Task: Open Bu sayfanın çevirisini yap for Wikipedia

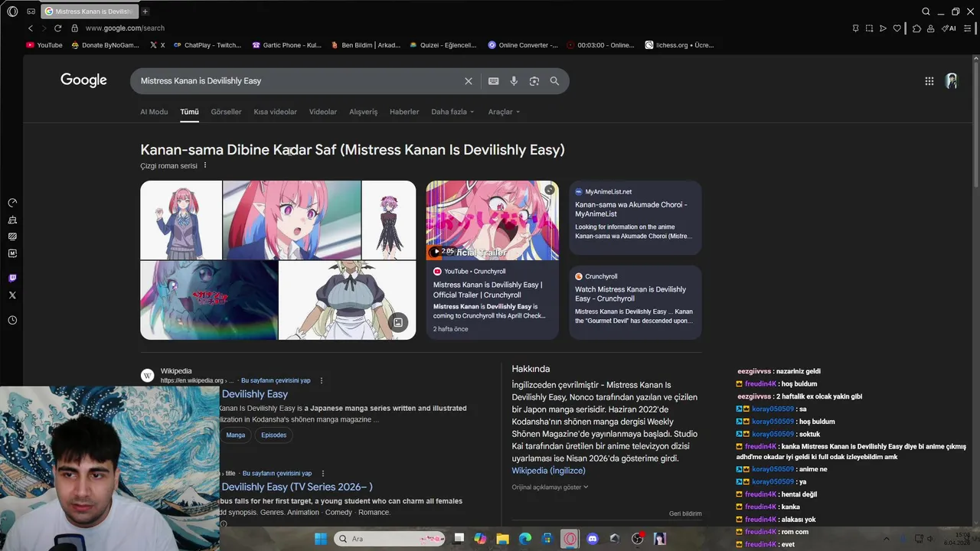Action: (x=276, y=380)
